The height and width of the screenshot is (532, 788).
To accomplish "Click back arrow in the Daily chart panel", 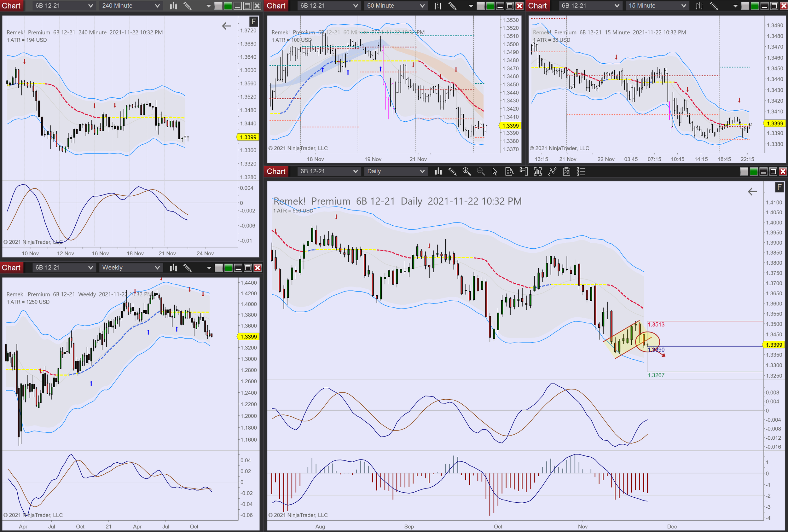I will tap(752, 192).
